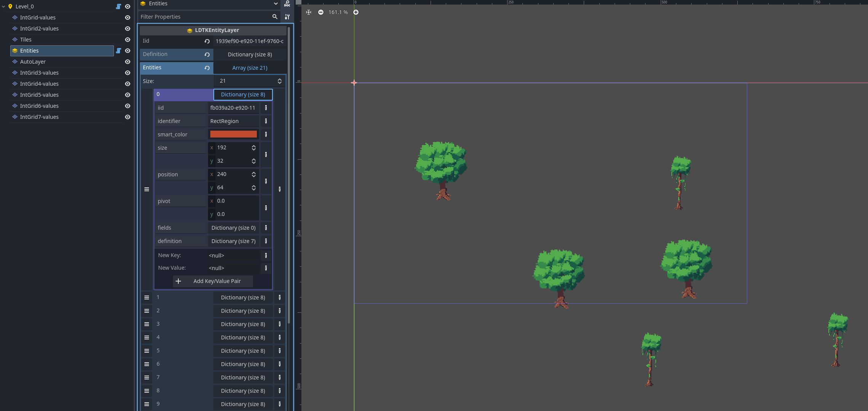This screenshot has height=411, width=868.
Task: Click the zoom in plus icon
Action: point(356,12)
